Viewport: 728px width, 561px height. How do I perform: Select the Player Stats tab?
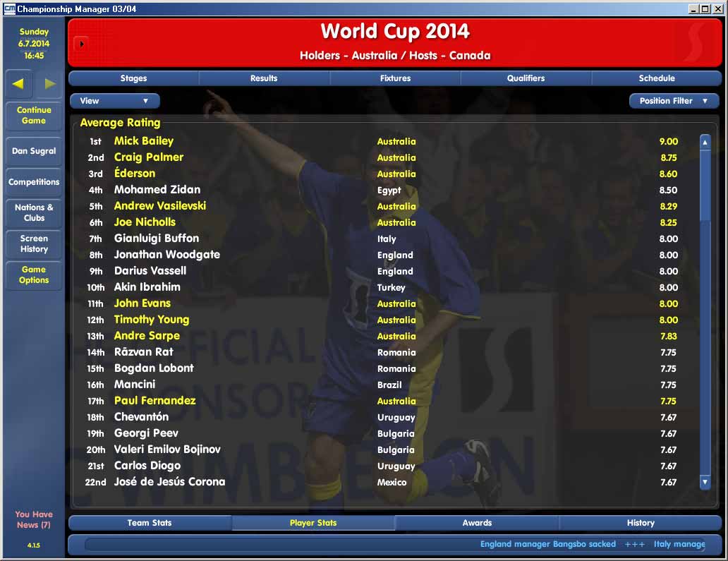pos(313,522)
